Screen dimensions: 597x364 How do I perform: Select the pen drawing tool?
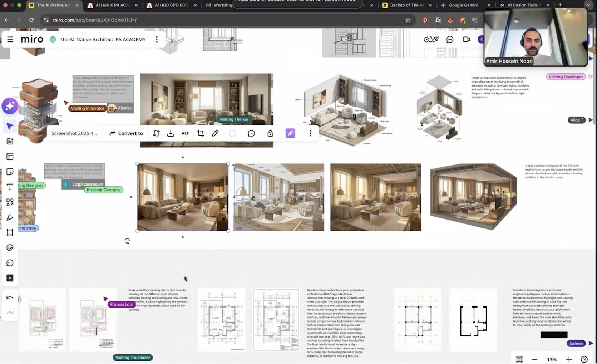pyautogui.click(x=10, y=217)
